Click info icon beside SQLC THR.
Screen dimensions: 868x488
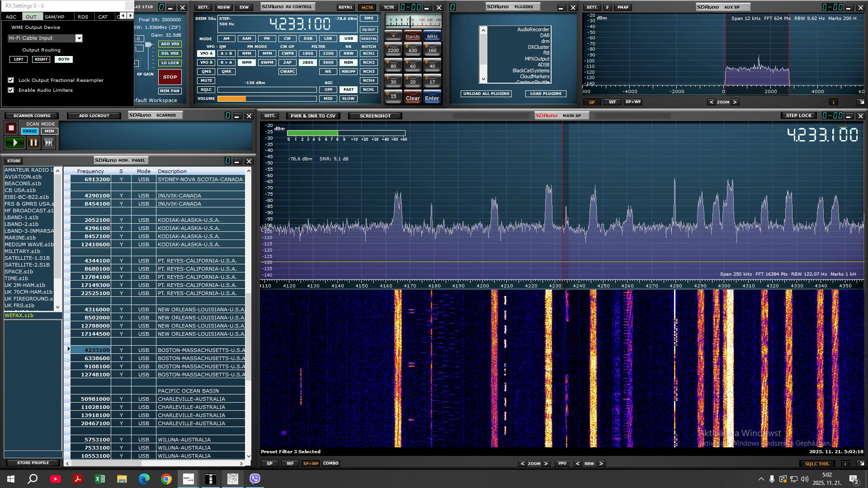[x=845, y=464]
